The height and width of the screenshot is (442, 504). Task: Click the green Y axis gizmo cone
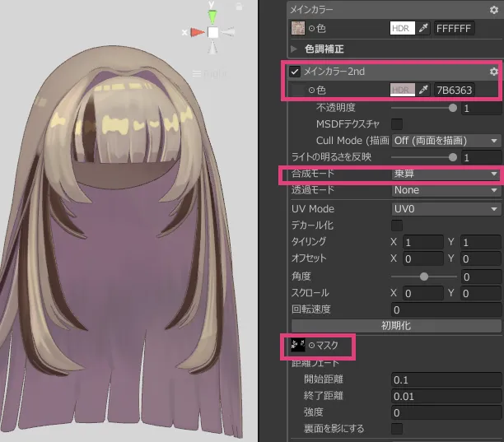(x=212, y=16)
